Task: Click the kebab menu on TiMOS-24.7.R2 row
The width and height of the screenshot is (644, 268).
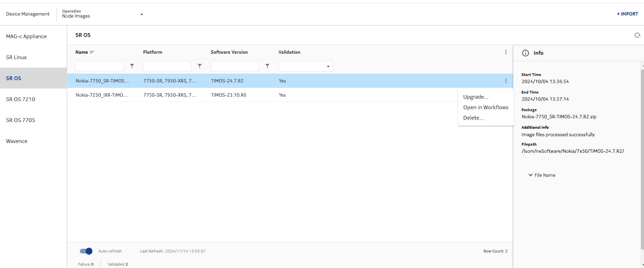Action: [x=506, y=81]
